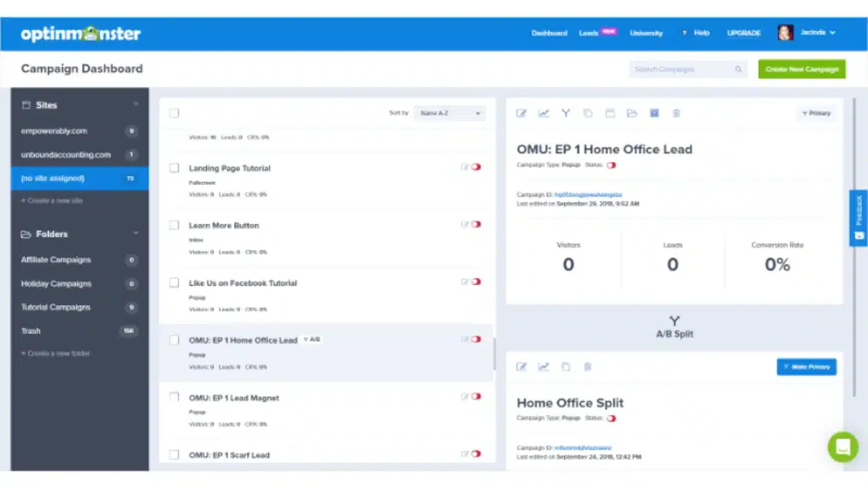
Task: Open the Affiliate Campaigns folder
Action: pyautogui.click(x=80, y=260)
